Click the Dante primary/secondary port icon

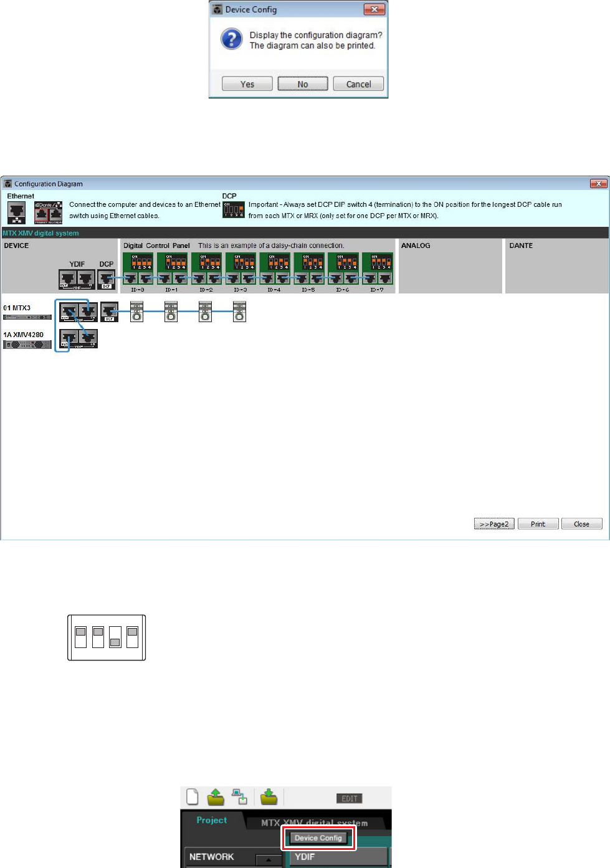(48, 212)
